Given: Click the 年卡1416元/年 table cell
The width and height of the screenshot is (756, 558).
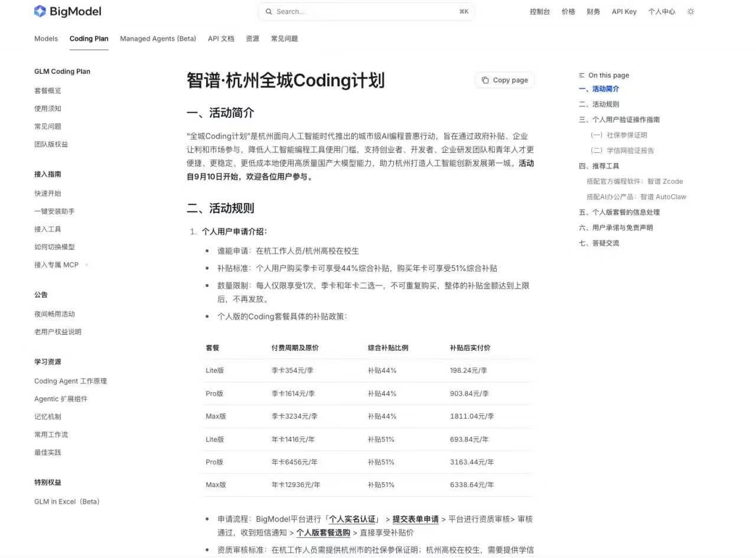Looking at the screenshot, I should tap(293, 439).
